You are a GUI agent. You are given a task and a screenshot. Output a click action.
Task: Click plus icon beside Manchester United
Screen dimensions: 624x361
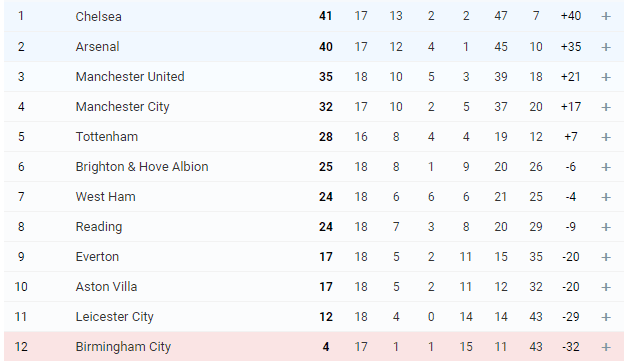tap(606, 77)
